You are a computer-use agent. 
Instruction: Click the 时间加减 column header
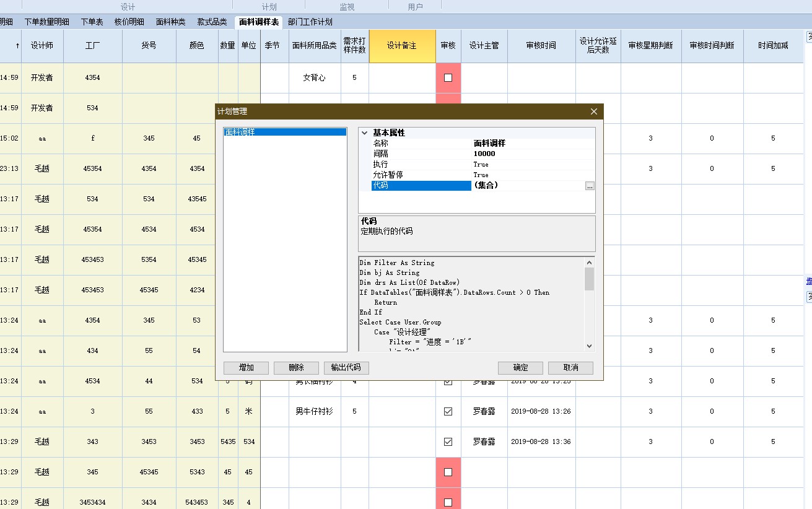tap(774, 46)
